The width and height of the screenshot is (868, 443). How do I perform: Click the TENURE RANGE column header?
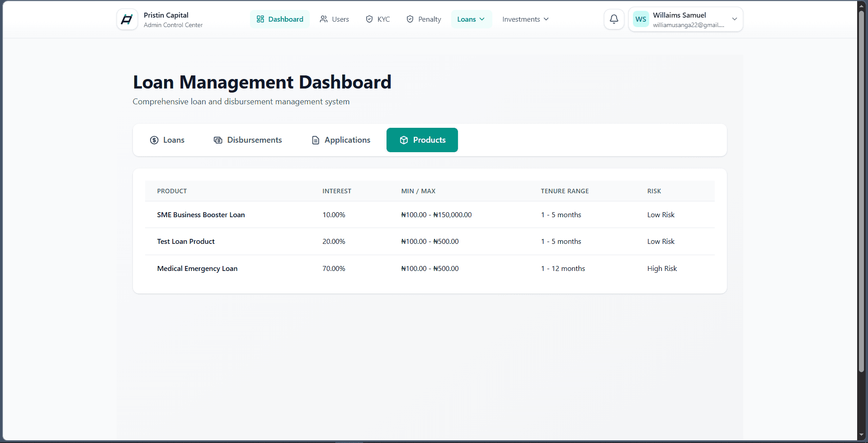tap(565, 191)
